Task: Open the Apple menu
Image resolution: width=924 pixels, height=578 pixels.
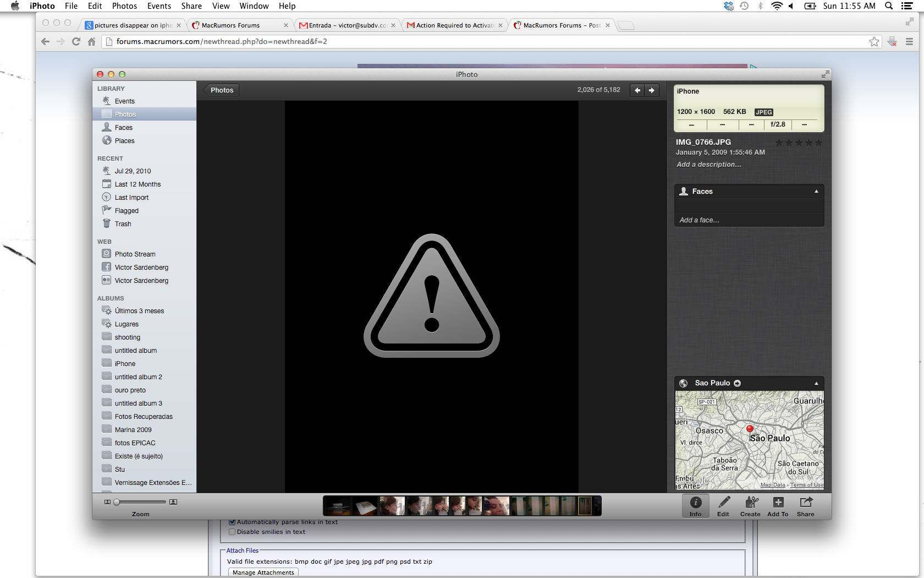Action: click(15, 6)
